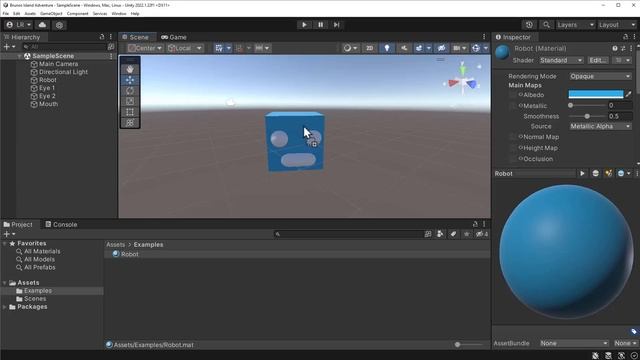Open the Center pivot dropdown
Viewport: 640px width, 360px height.
pos(145,48)
